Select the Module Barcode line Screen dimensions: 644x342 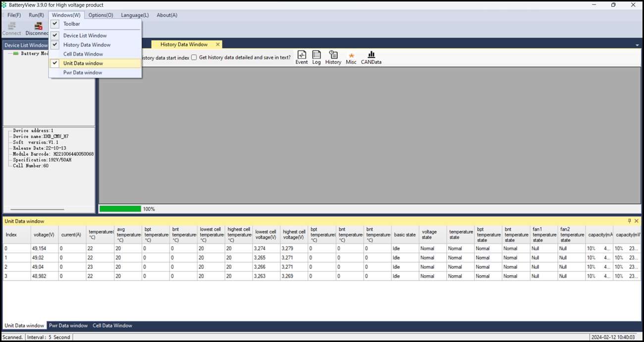54,154
